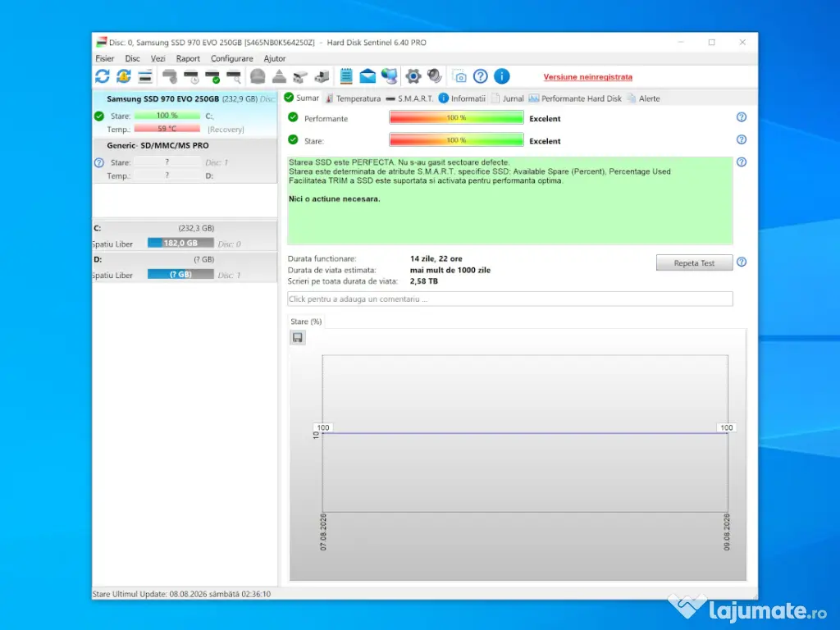
Task: Open the Disc menu
Action: point(132,58)
